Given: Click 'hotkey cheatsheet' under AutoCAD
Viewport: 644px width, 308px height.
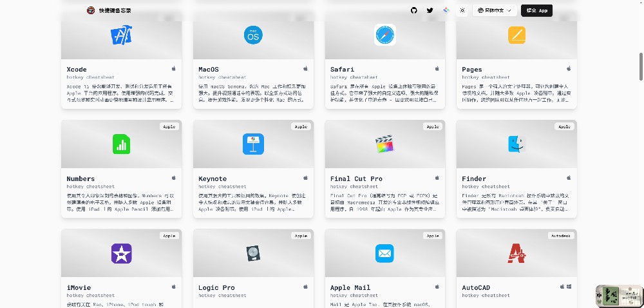Looking at the screenshot, I should (x=486, y=295).
